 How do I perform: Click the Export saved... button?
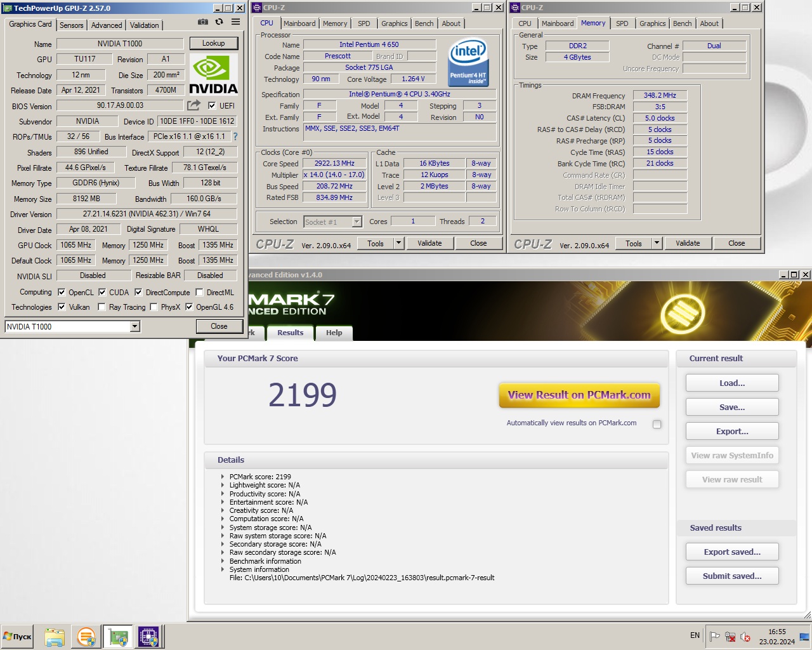(732, 552)
